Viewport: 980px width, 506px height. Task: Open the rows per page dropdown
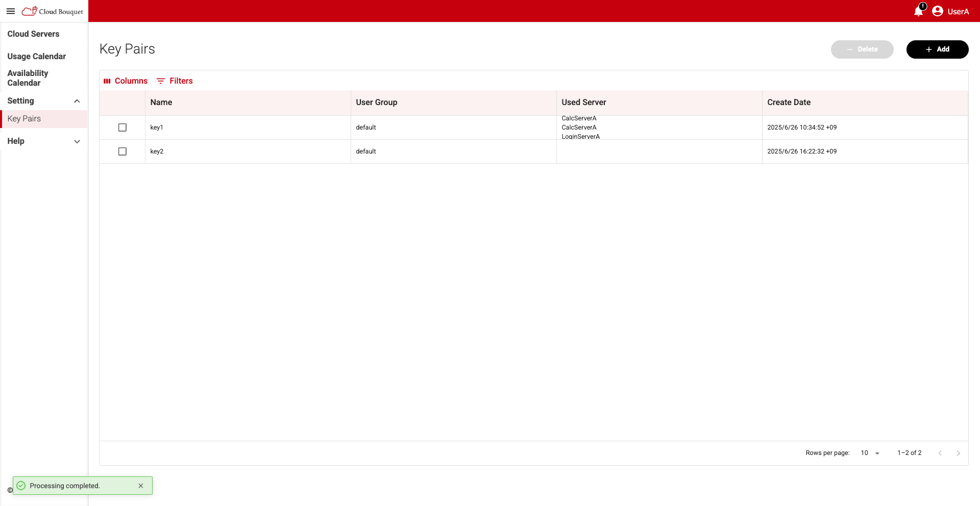(x=870, y=453)
